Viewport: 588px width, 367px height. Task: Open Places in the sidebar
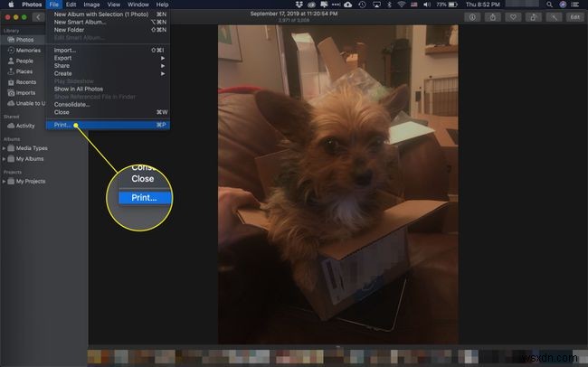coord(23,71)
